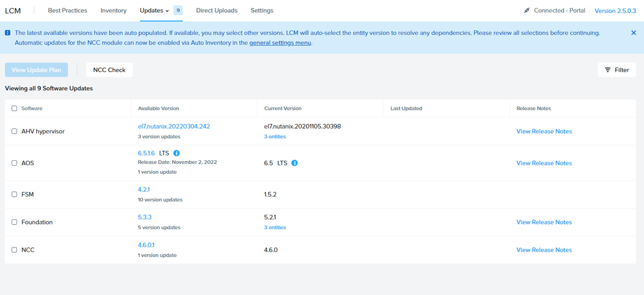This screenshot has width=644, height=295.
Task: Click the filter icon in the Filter button
Action: (x=608, y=70)
